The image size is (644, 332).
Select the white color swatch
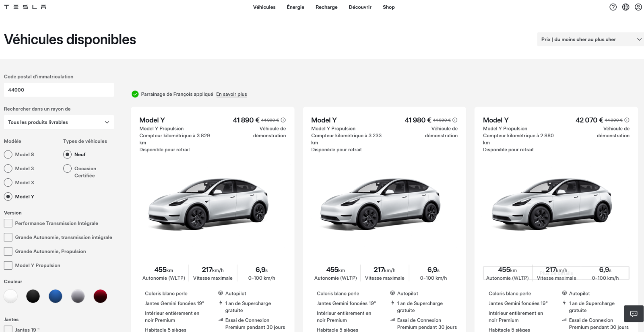point(10,296)
